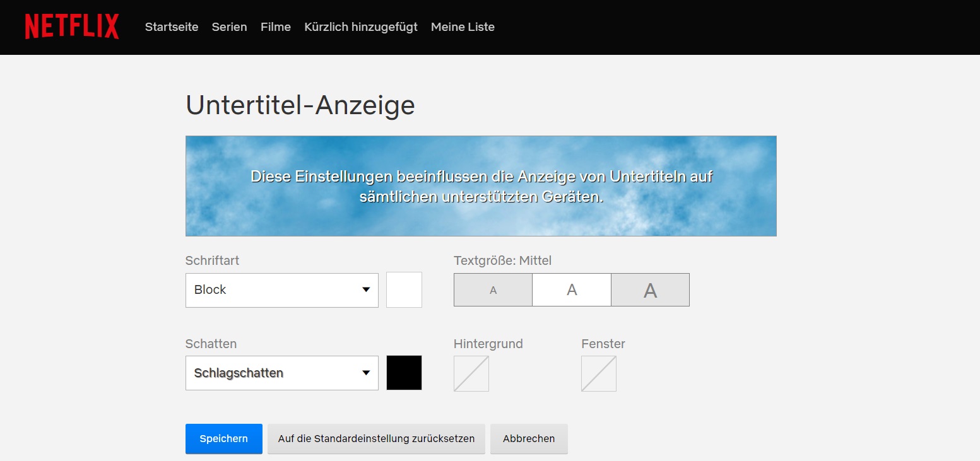This screenshot has width=980, height=461.
Task: Click the Speichern button
Action: click(x=223, y=438)
